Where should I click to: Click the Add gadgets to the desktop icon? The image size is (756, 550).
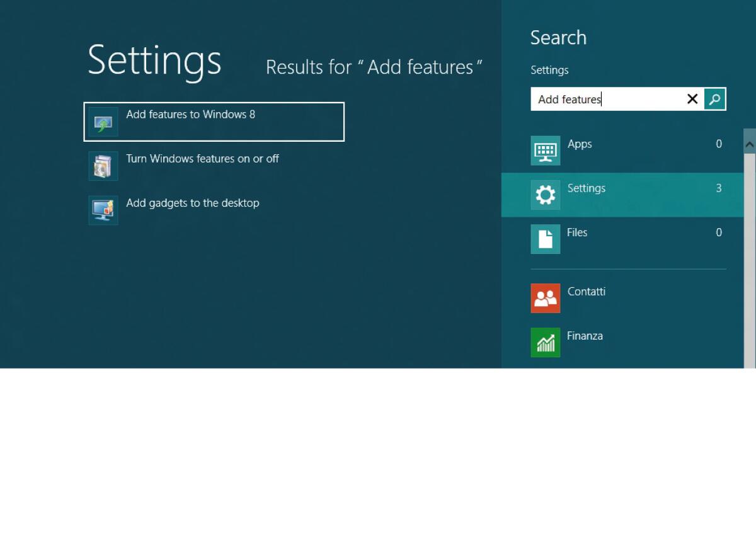click(x=103, y=209)
